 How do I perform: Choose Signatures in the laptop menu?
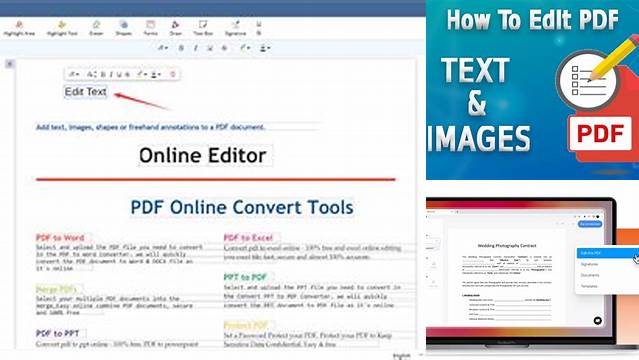(589, 264)
